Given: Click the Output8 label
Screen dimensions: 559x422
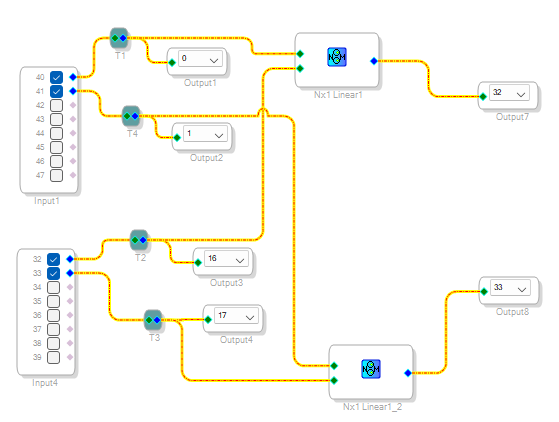Looking at the screenshot, I should coord(512,312).
